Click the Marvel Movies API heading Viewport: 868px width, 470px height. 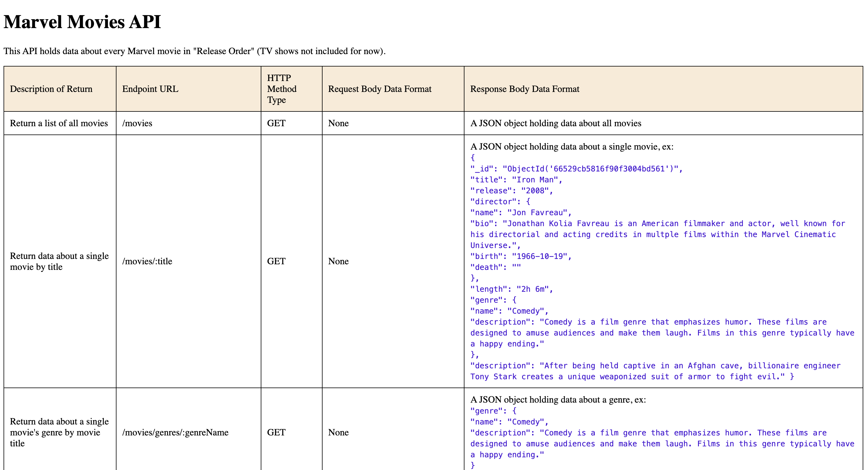pos(82,22)
